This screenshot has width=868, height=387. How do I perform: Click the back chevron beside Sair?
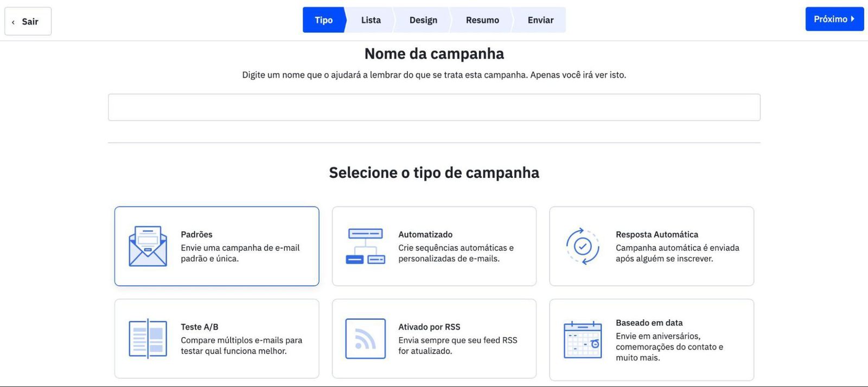(x=13, y=22)
